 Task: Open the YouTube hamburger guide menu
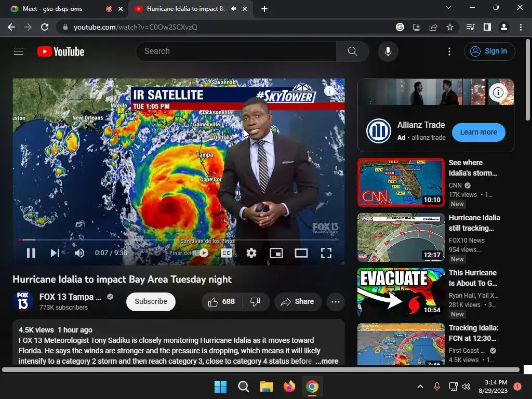click(x=19, y=51)
